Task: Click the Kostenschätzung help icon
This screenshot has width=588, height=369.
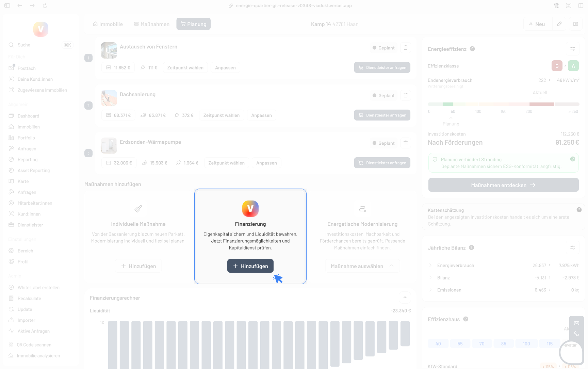Action: click(x=579, y=210)
